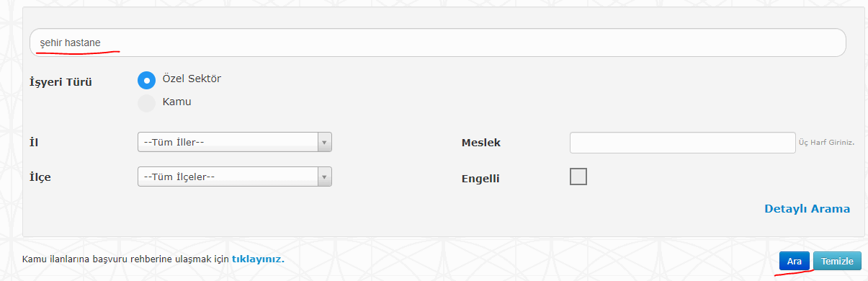Image resolution: width=868 pixels, height=281 pixels.
Task: Select the Kamu radio button
Action: point(146,103)
